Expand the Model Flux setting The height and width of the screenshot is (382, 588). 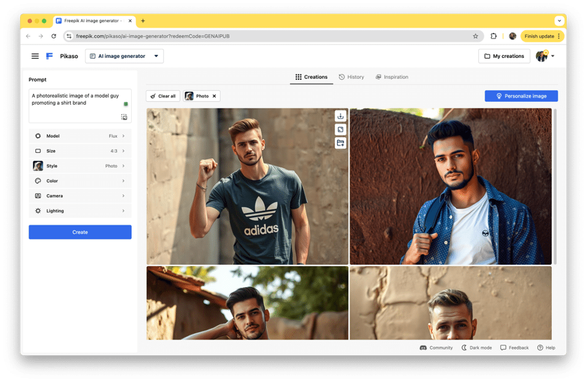pyautogui.click(x=79, y=136)
